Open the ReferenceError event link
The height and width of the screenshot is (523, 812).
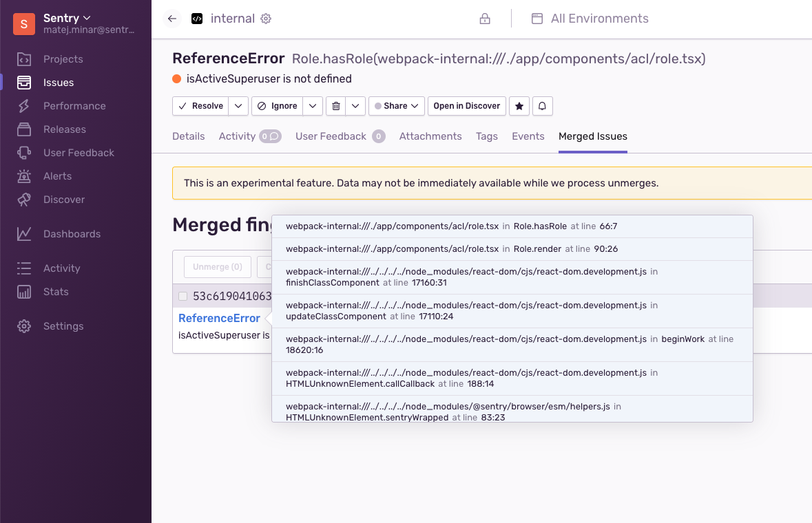(x=219, y=318)
